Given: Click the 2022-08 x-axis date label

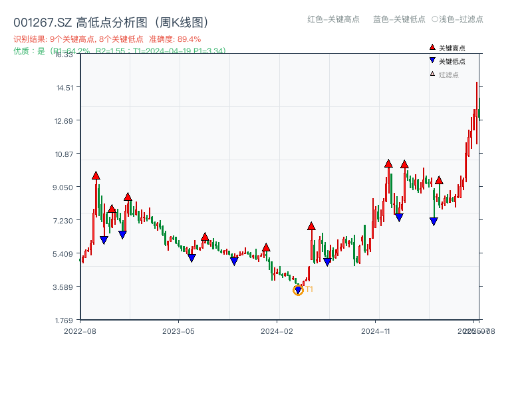Looking at the screenshot, I should coord(80,331).
